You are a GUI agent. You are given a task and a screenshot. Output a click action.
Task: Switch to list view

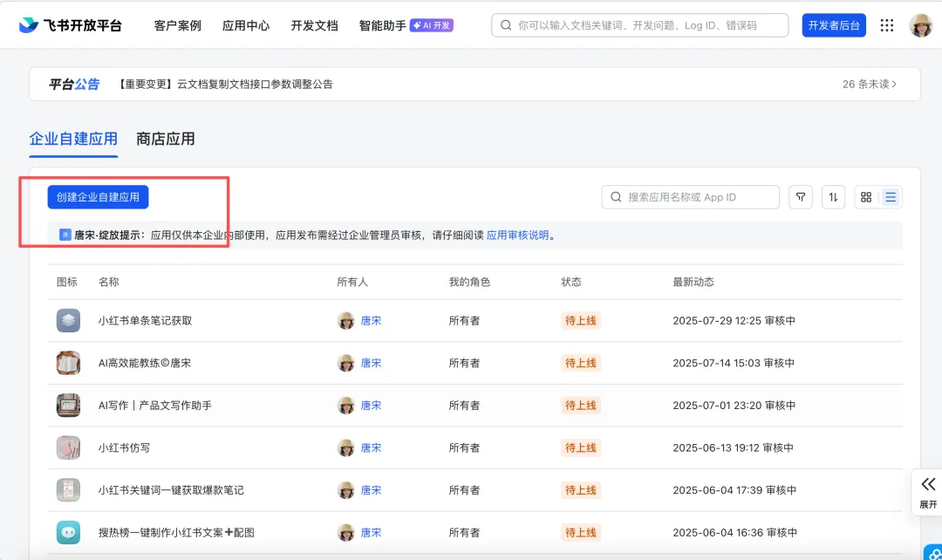(x=891, y=197)
